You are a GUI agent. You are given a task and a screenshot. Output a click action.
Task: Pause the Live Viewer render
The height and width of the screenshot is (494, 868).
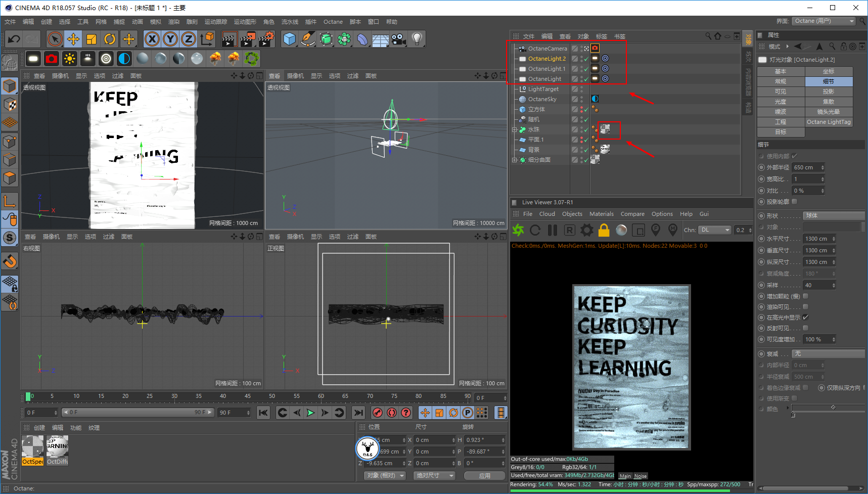pyautogui.click(x=553, y=230)
